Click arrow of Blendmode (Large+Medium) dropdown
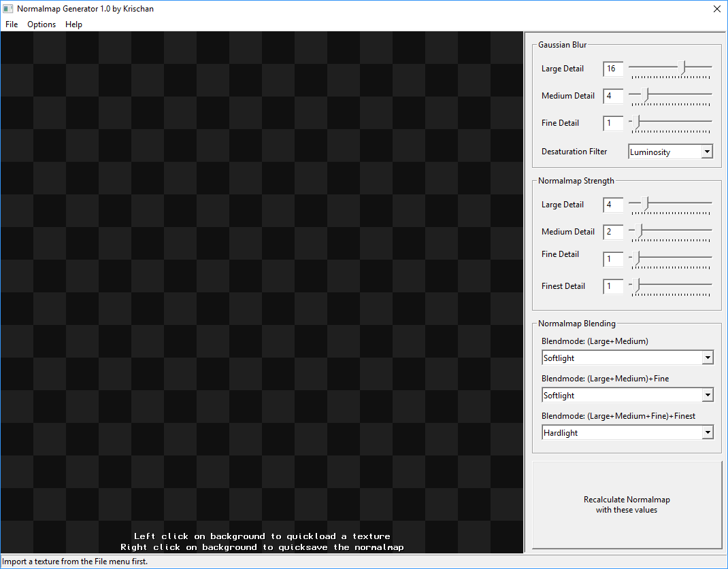This screenshot has width=728, height=569. [708, 358]
